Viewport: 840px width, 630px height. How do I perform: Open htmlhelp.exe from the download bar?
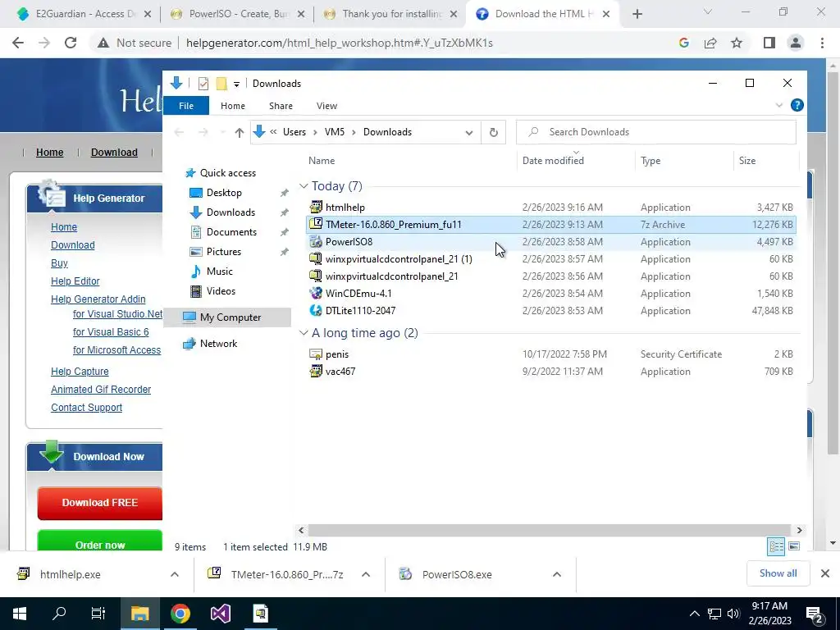[x=70, y=574]
